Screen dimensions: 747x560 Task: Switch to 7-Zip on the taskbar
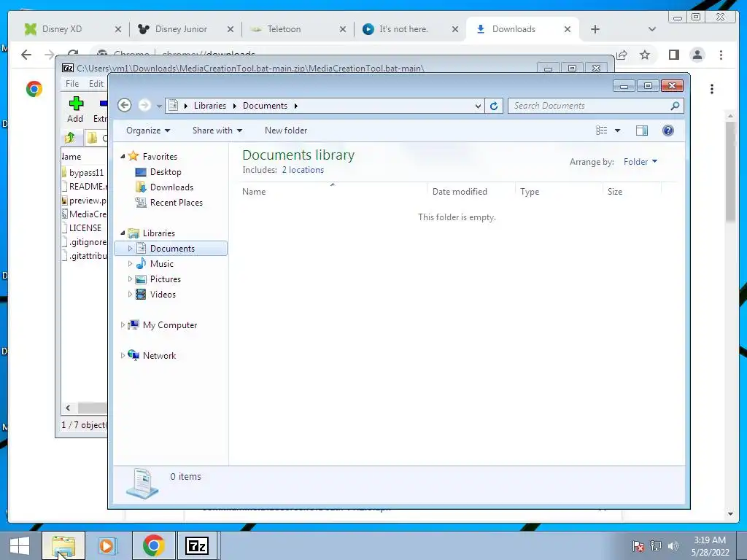[197, 545]
